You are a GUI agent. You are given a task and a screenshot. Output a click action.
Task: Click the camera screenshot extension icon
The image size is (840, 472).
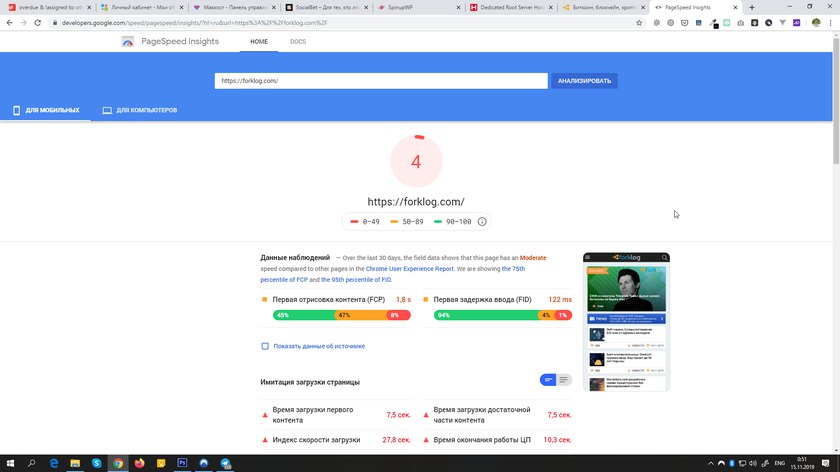pyautogui.click(x=740, y=23)
